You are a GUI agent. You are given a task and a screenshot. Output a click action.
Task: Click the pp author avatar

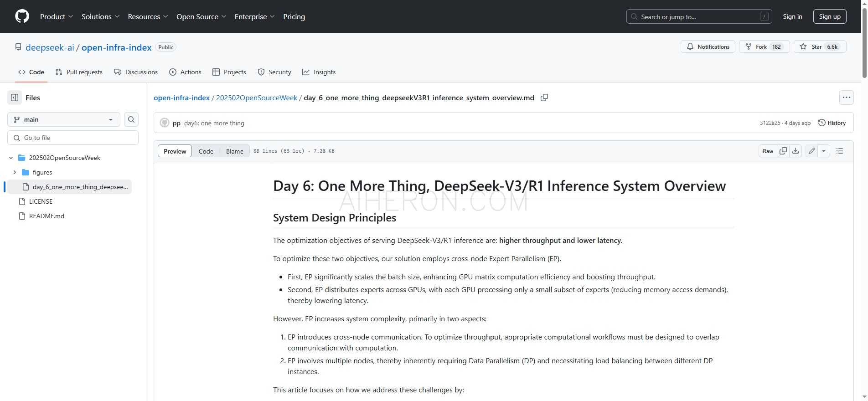click(165, 123)
